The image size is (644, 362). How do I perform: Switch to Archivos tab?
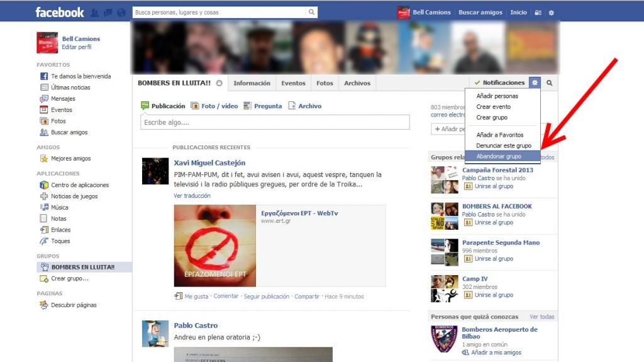pyautogui.click(x=357, y=83)
